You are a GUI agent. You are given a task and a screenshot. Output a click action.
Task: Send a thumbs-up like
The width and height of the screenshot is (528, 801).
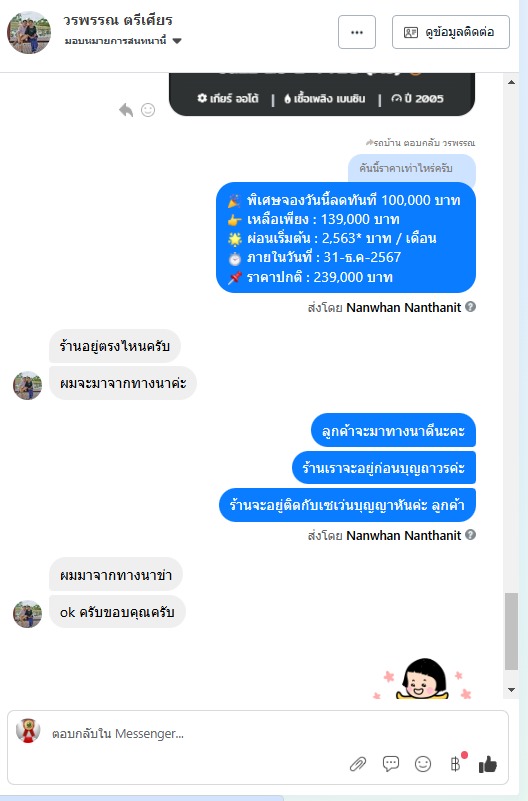pos(488,764)
